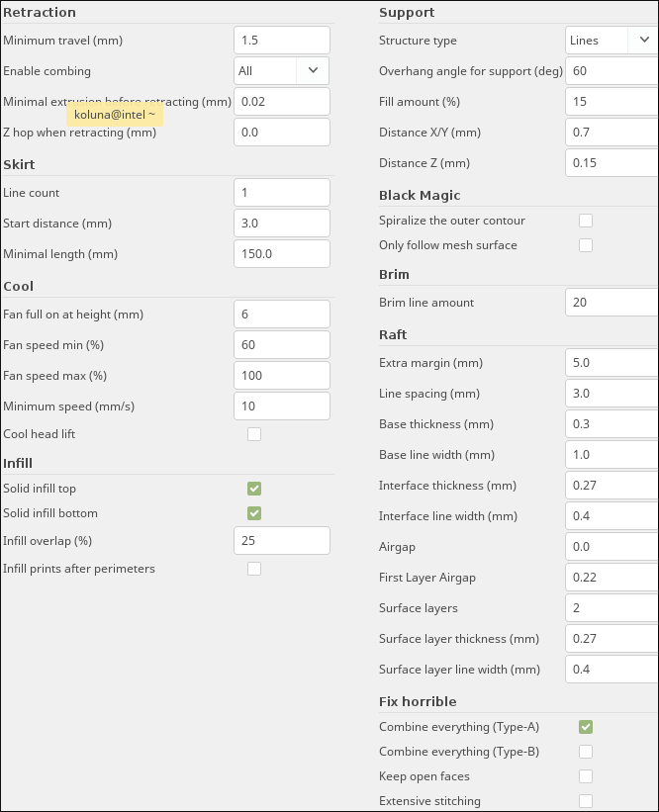Enable Combine everything (Type-B)

pyautogui.click(x=586, y=752)
